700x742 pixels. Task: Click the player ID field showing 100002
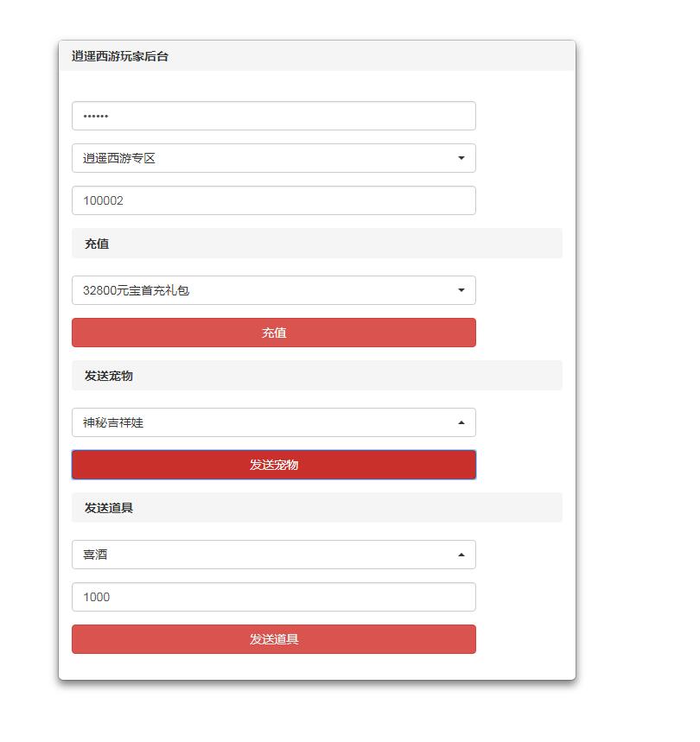pyautogui.click(x=273, y=200)
